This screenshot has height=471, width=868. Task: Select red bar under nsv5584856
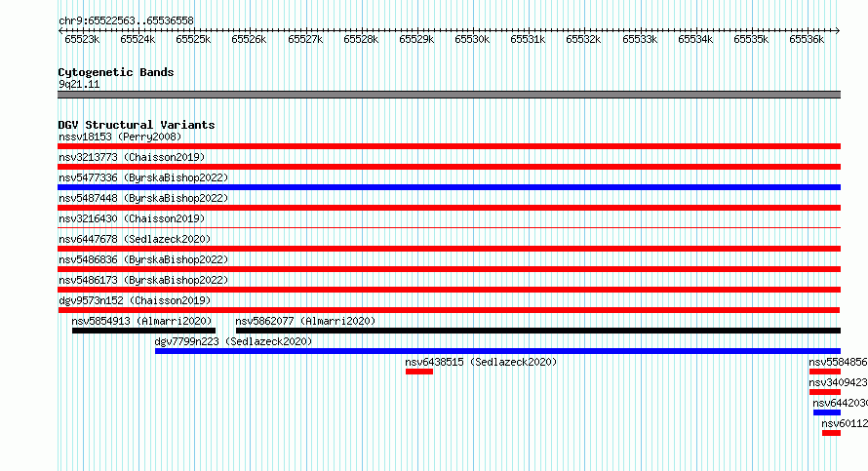click(x=825, y=372)
